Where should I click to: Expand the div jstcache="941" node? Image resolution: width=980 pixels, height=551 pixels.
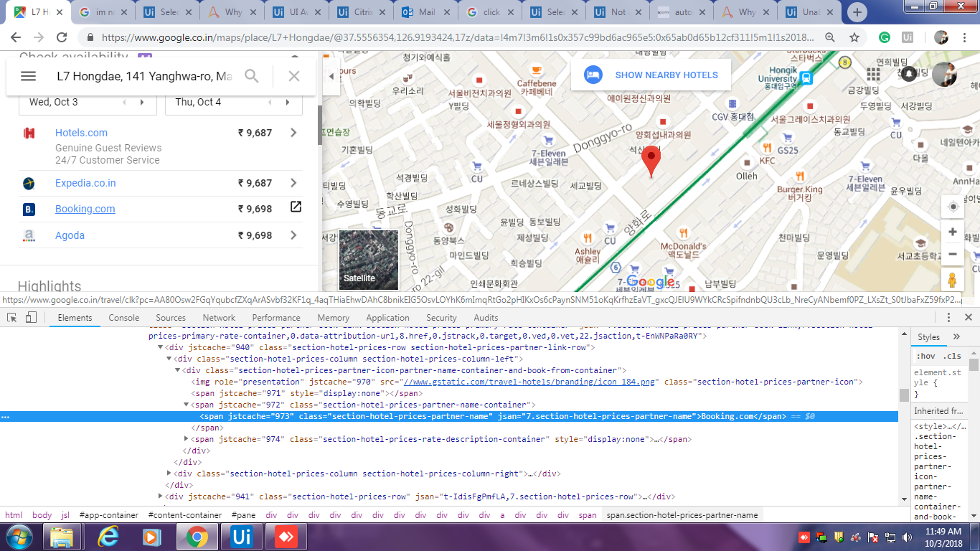coord(161,496)
